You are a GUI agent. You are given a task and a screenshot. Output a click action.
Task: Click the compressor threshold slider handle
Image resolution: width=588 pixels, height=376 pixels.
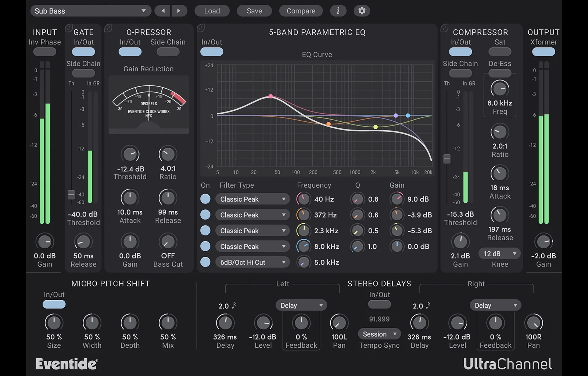447,159
